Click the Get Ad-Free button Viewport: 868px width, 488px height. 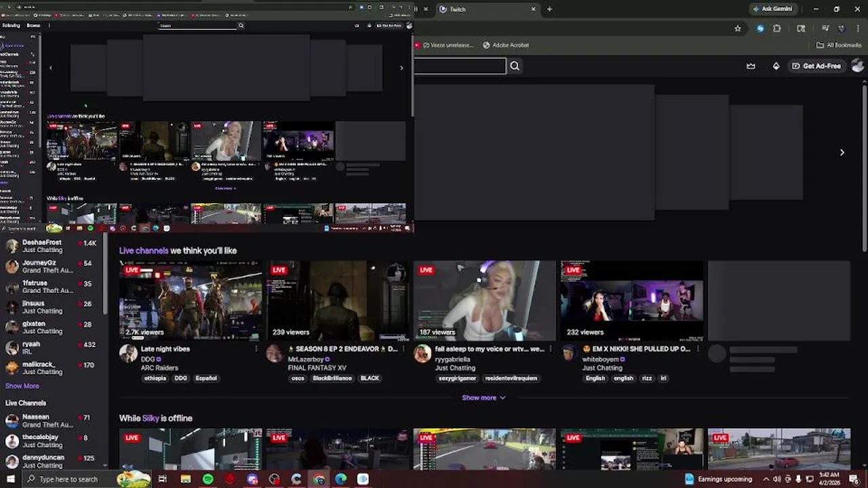(816, 66)
